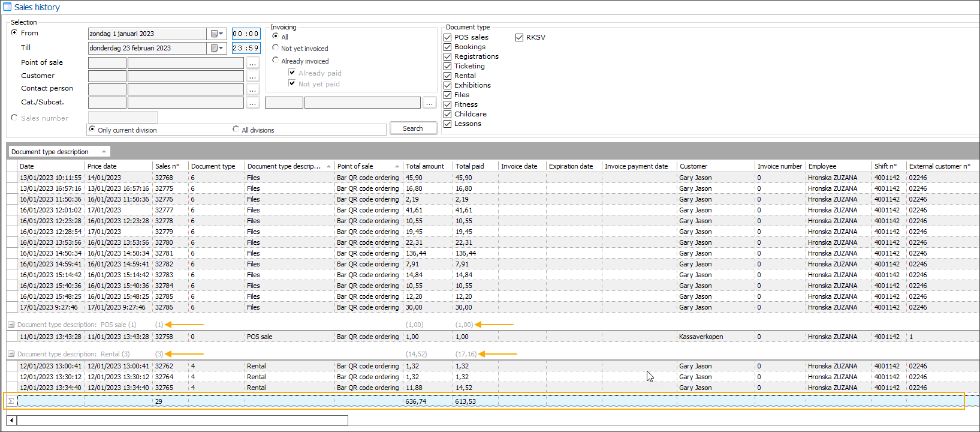
Task: Select Already invoiced radio option
Action: coord(276,60)
